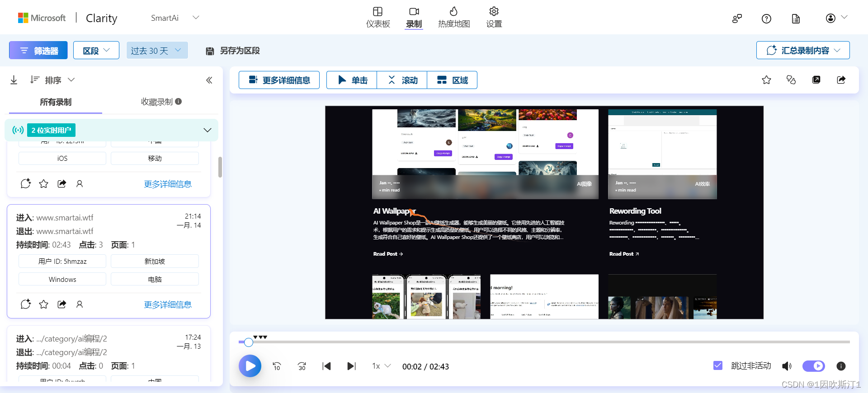Image resolution: width=868 pixels, height=393 pixels.
Task: Click 更多详细信息 link on the 5hmzaz recording card
Action: coord(168,304)
